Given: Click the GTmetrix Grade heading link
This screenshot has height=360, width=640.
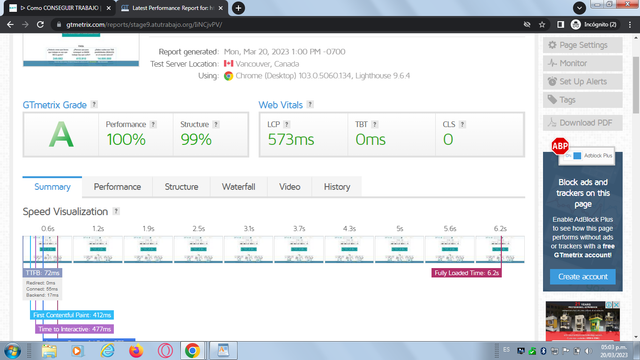Looking at the screenshot, I should coord(55,105).
